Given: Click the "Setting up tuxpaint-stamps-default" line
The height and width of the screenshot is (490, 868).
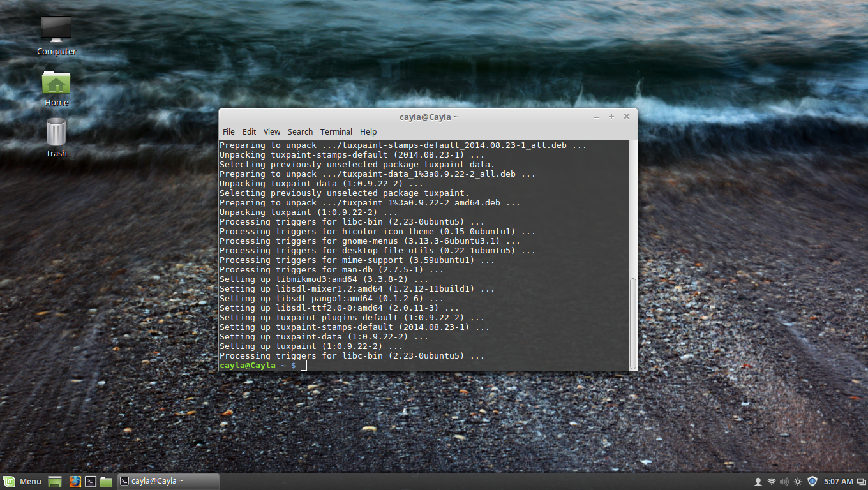Looking at the screenshot, I should tap(355, 327).
